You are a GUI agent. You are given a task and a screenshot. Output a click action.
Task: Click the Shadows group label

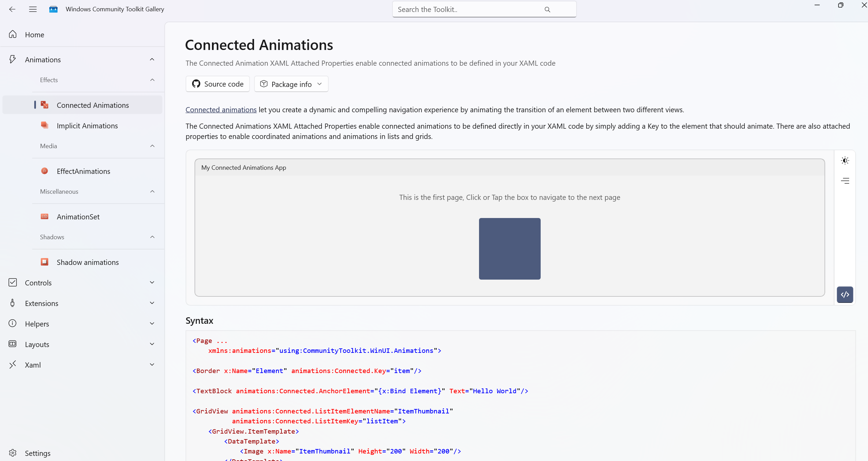click(52, 237)
